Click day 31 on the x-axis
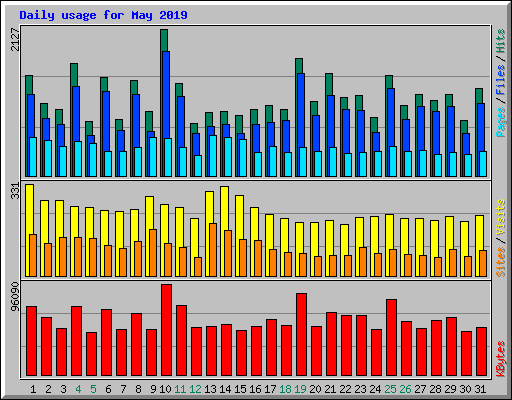 tap(480, 389)
